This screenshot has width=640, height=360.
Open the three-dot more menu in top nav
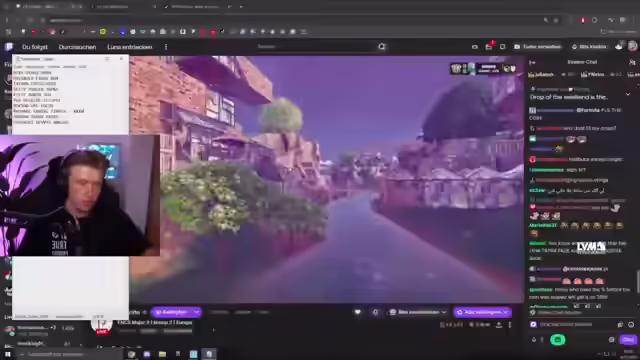(166, 47)
